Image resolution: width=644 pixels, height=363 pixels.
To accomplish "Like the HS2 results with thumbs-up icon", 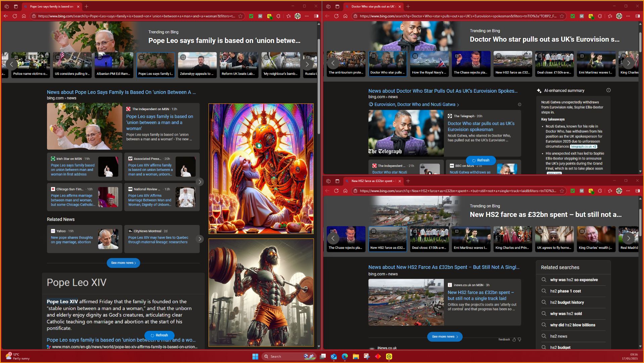I will click(x=514, y=339).
